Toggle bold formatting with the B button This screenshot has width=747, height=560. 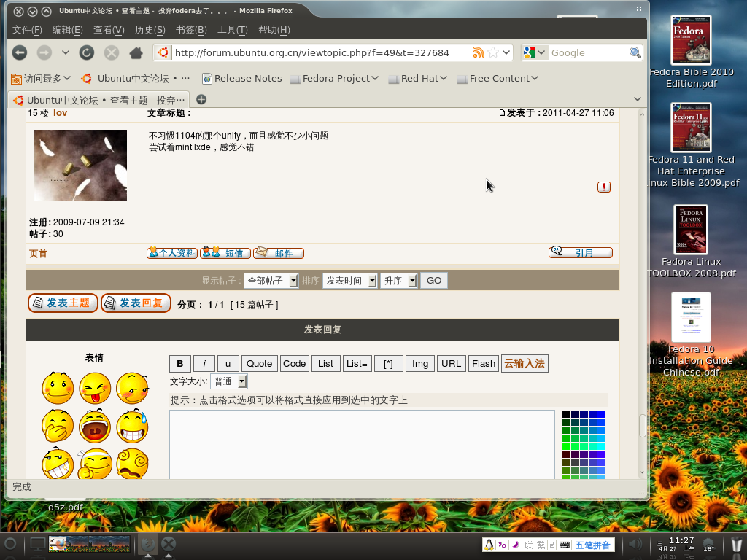[x=180, y=363]
